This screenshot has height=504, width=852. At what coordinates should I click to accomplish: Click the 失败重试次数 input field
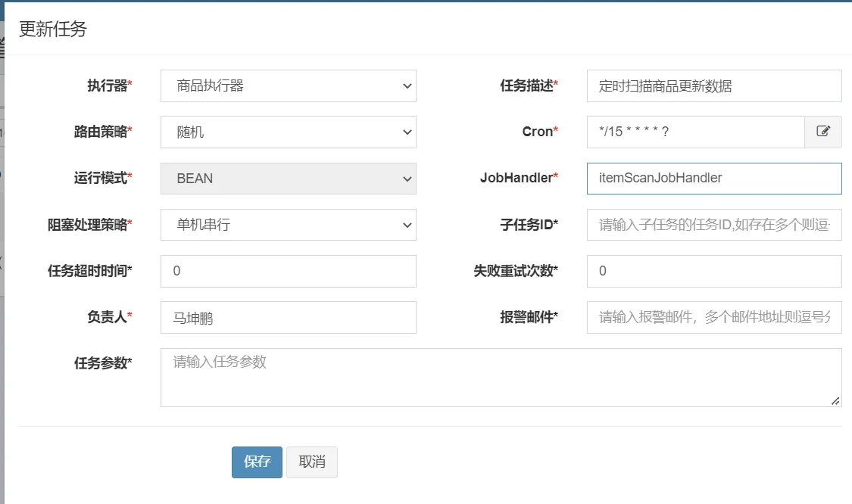(713, 271)
